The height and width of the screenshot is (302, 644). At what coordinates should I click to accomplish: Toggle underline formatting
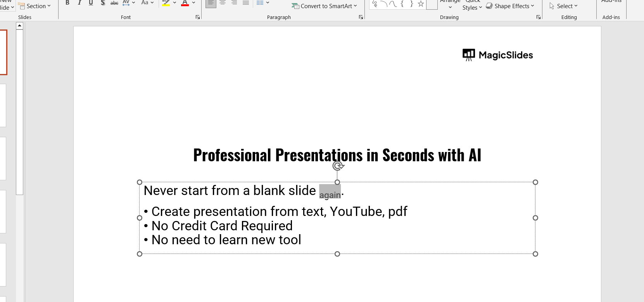click(x=91, y=3)
